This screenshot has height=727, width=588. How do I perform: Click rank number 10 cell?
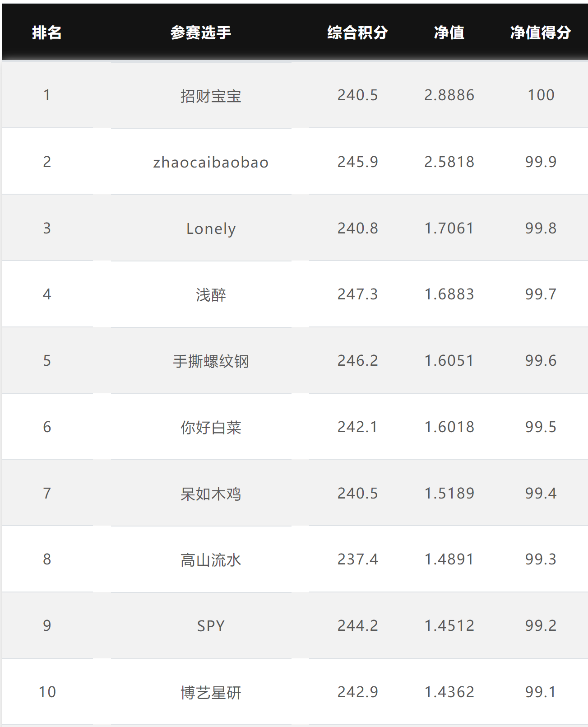pyautogui.click(x=47, y=692)
